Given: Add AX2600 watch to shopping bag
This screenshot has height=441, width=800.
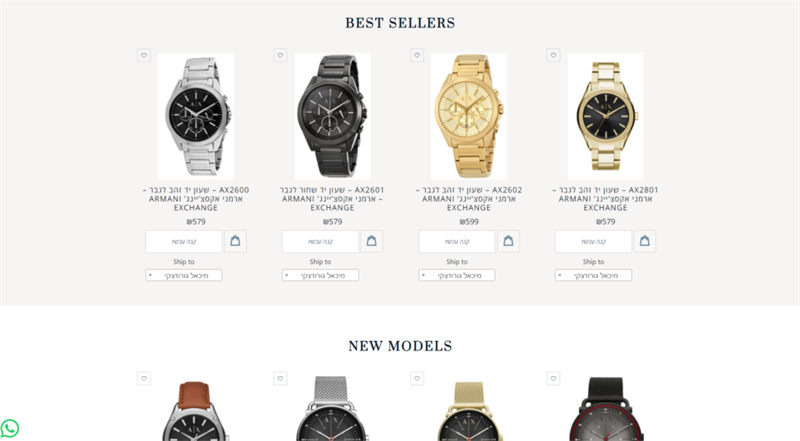Looking at the screenshot, I should point(235,241).
